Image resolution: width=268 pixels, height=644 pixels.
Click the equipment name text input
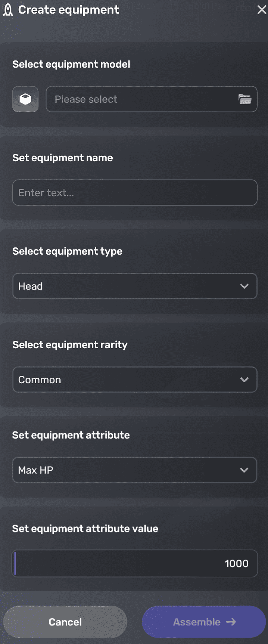[x=135, y=192]
